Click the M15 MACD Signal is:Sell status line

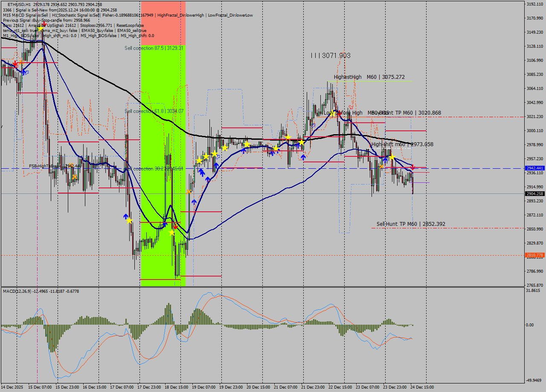pos(26,15)
